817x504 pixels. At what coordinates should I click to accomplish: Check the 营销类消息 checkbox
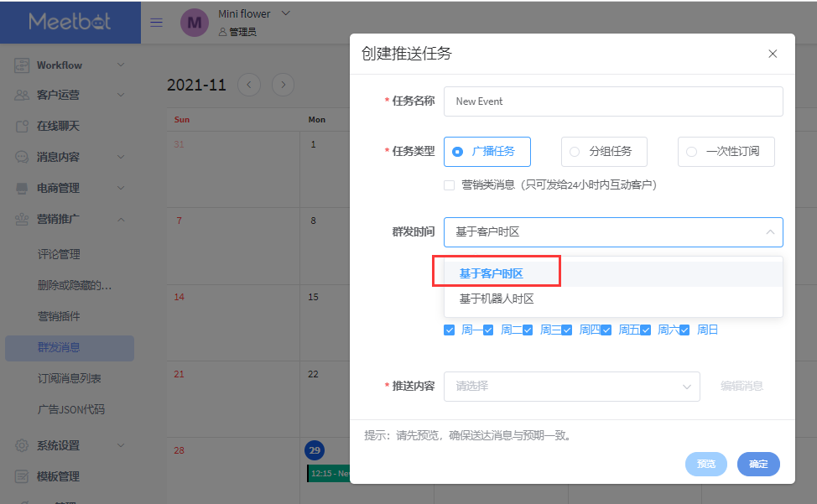point(449,185)
